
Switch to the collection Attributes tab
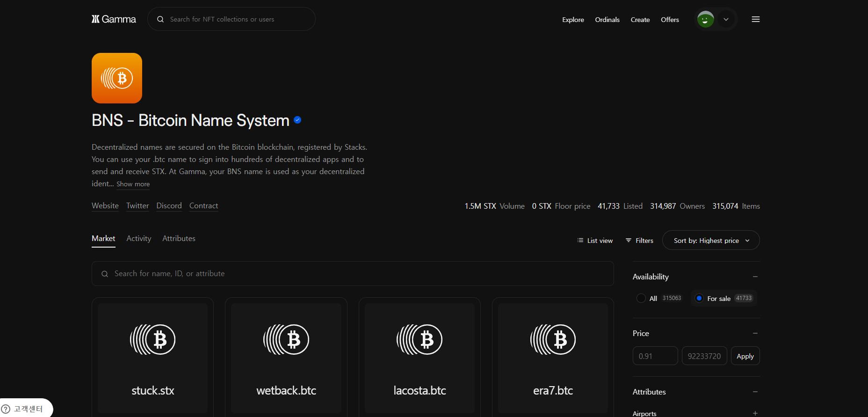pyautogui.click(x=179, y=239)
